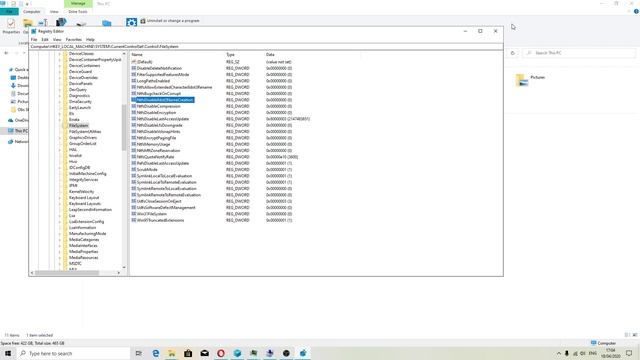
Task: Select the (Default) string value icon
Action: [x=133, y=62]
